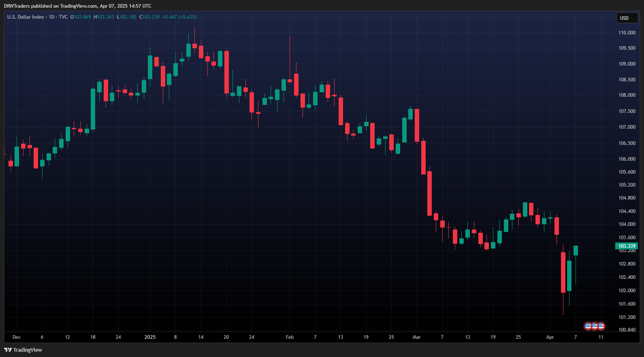Click the '105.600' price axis label
The image size is (644, 357).
[x=627, y=172]
